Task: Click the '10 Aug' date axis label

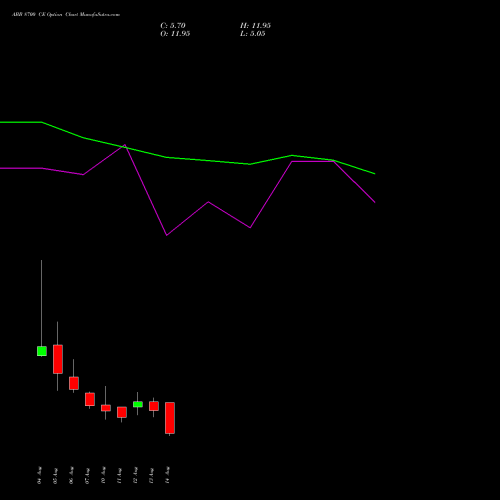Action: coord(104,475)
